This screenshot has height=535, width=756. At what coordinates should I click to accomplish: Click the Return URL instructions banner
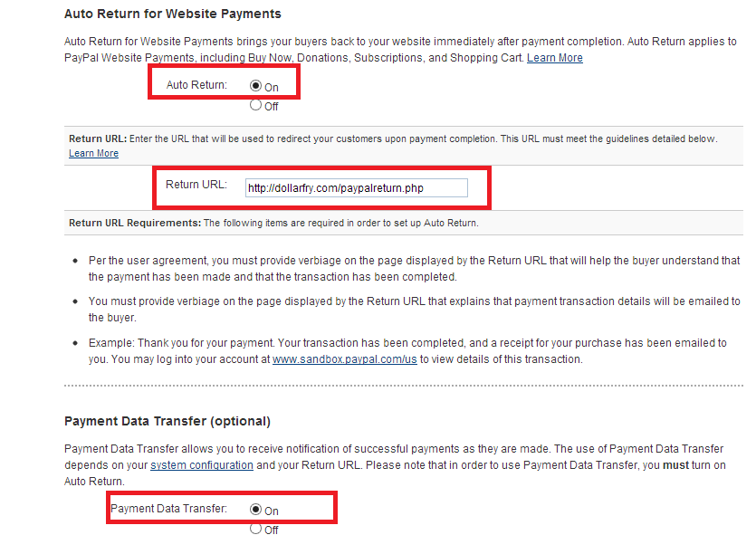[362, 139]
